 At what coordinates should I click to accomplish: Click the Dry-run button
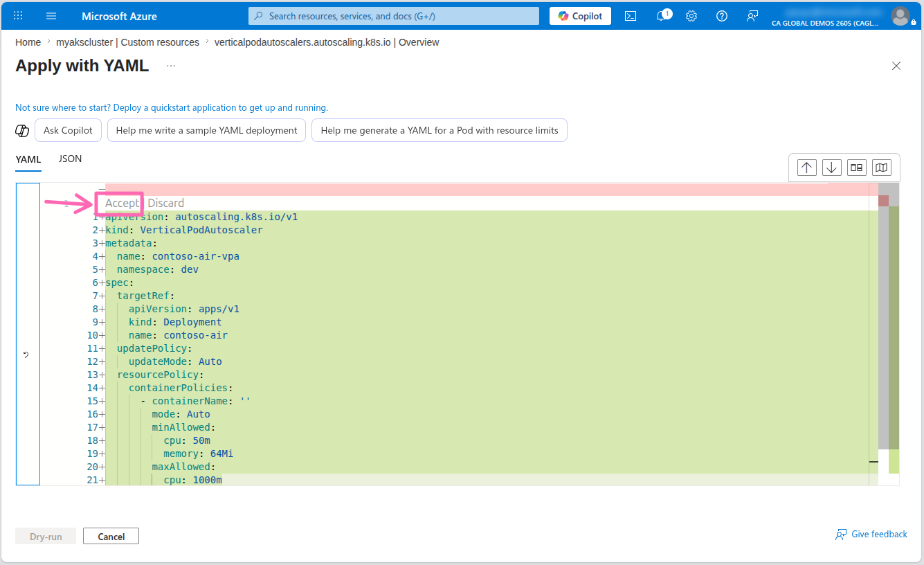[46, 537]
